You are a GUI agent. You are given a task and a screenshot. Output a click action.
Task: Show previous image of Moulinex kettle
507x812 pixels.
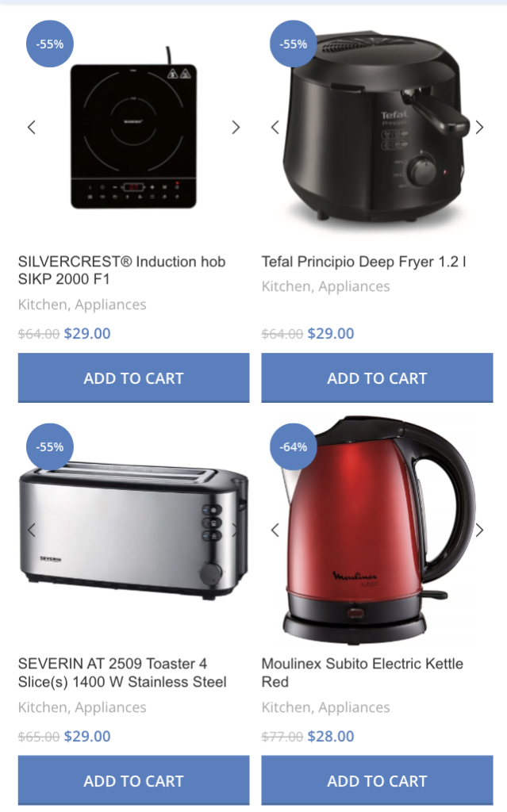pos(275,530)
